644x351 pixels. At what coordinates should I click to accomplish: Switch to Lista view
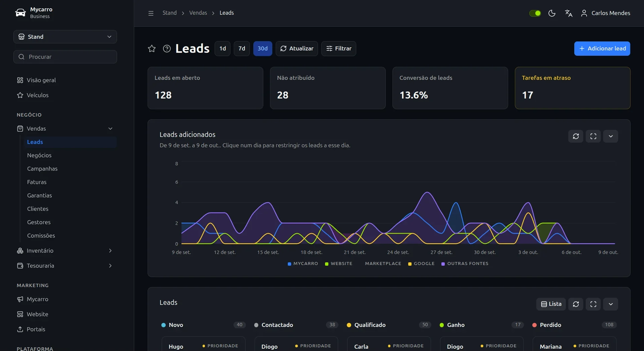551,304
